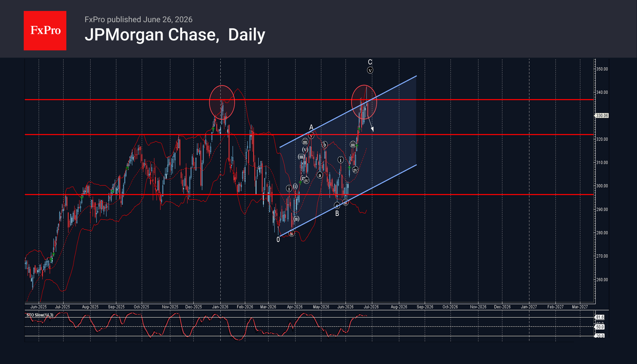This screenshot has width=637, height=364.
Task: Select the Jan-2027 date label
Action: pos(529,307)
